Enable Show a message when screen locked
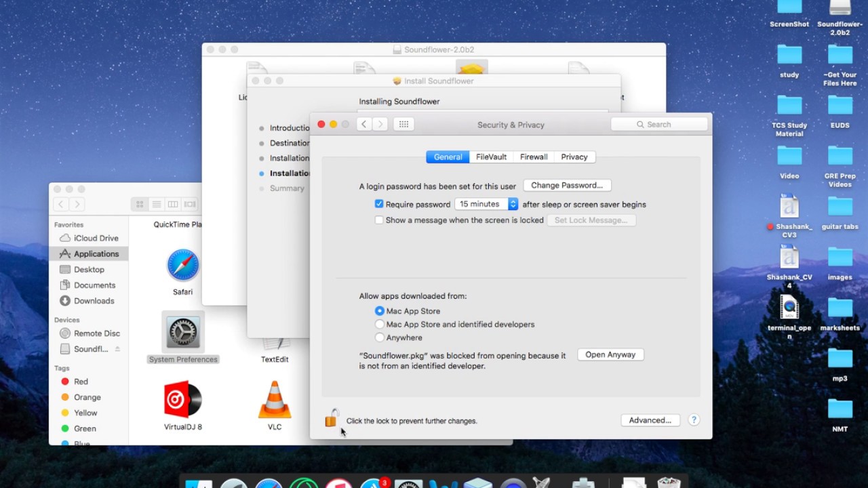Screen dimensions: 868x488 (x=379, y=220)
